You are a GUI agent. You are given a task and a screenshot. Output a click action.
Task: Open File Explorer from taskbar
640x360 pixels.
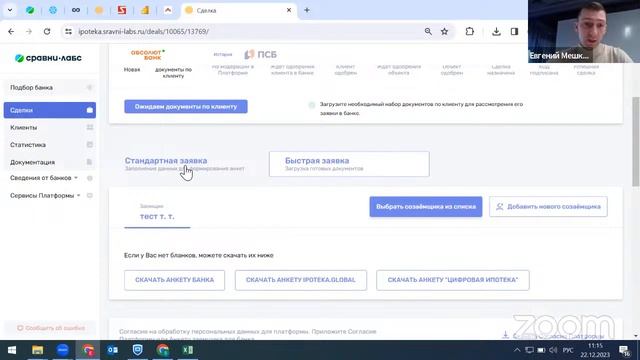38,350
